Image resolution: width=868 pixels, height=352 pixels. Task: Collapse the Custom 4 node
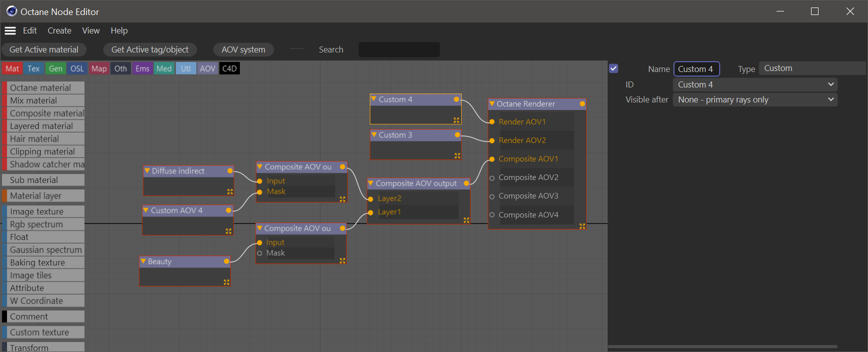pos(374,99)
